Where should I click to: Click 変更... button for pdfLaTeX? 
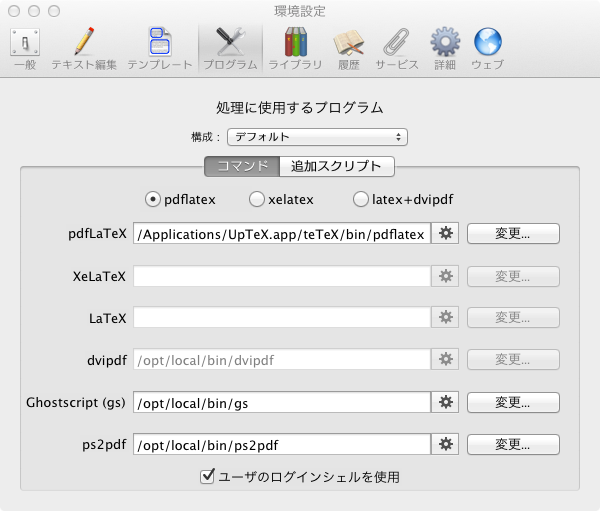click(512, 233)
